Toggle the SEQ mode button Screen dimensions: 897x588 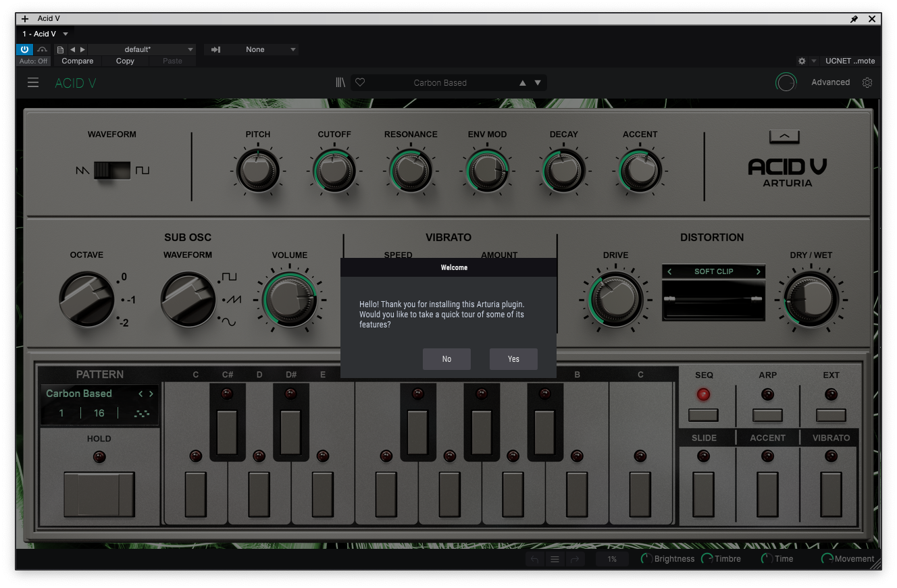point(703,415)
